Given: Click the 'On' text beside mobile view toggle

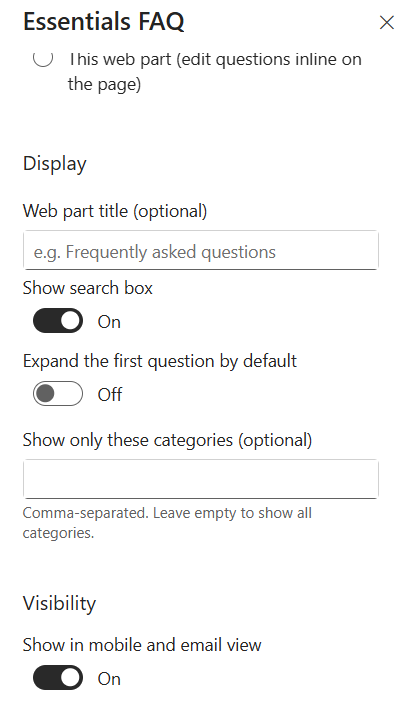Looking at the screenshot, I should click(109, 679).
